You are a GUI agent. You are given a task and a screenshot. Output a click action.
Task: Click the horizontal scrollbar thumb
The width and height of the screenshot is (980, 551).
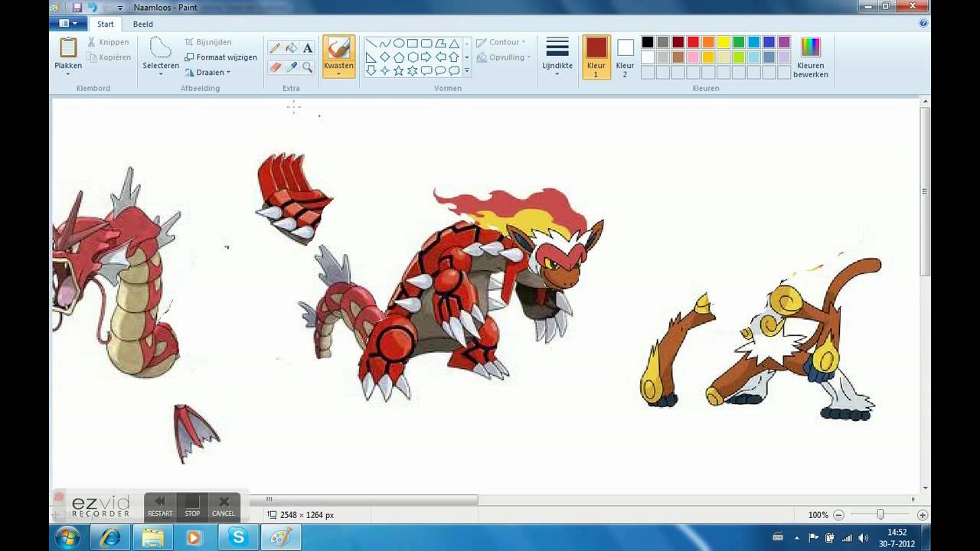pos(364,500)
